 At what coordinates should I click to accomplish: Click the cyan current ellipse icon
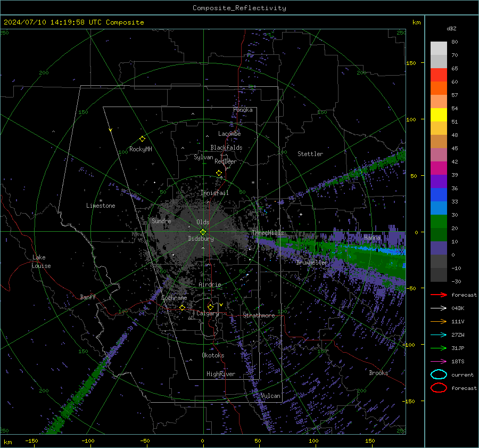point(439,374)
